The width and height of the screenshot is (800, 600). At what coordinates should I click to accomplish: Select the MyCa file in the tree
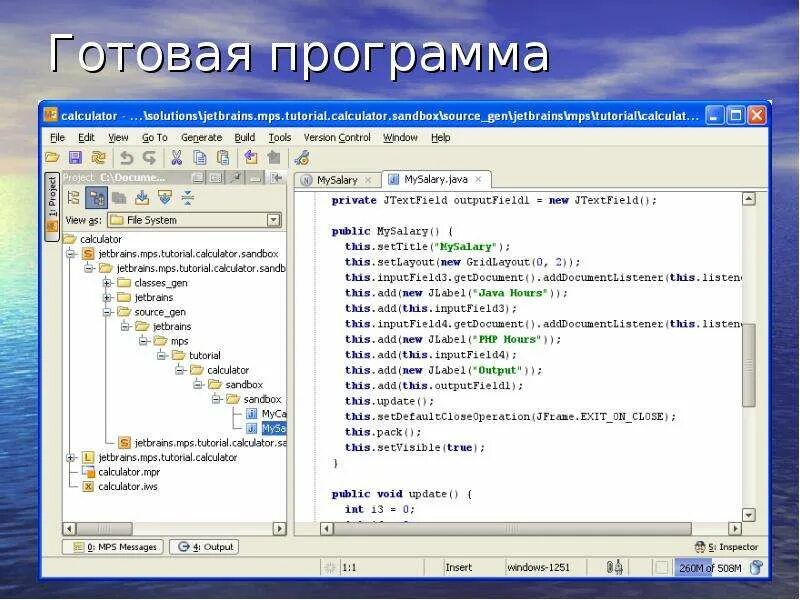[x=266, y=414]
